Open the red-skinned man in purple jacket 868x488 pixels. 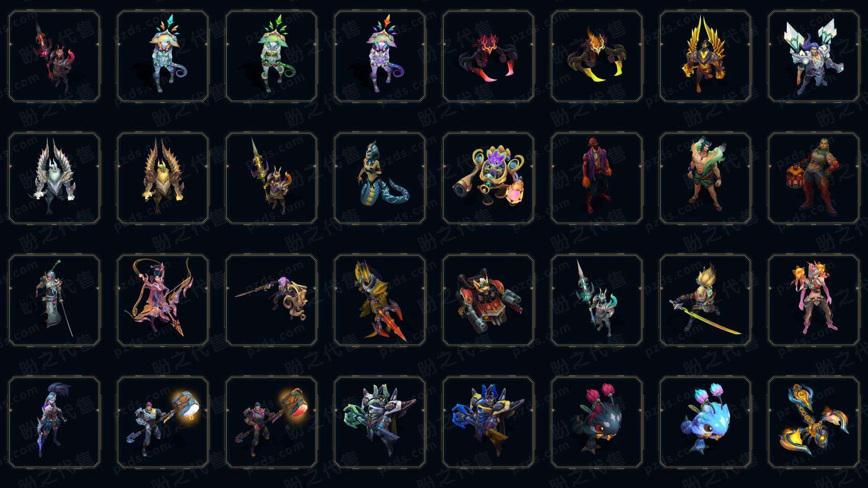[597, 178]
